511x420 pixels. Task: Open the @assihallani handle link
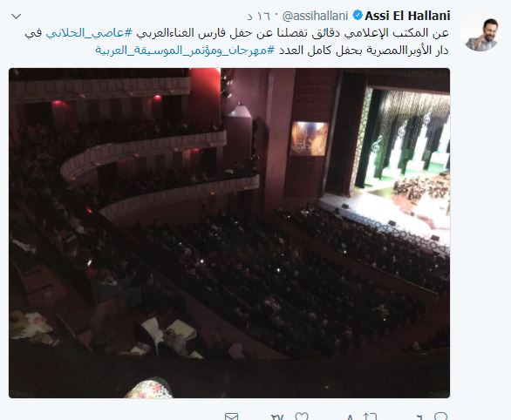tap(315, 16)
